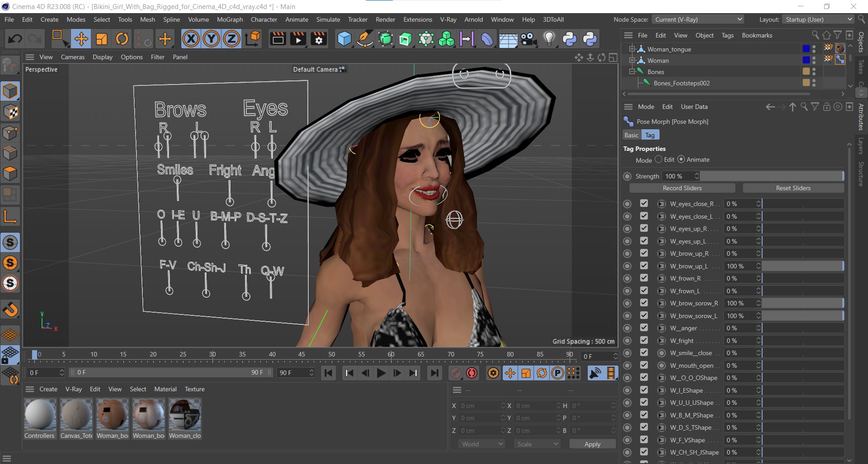Viewport: 868px width, 464px height.
Task: Click Render View clapperboard icon
Action: click(x=278, y=39)
